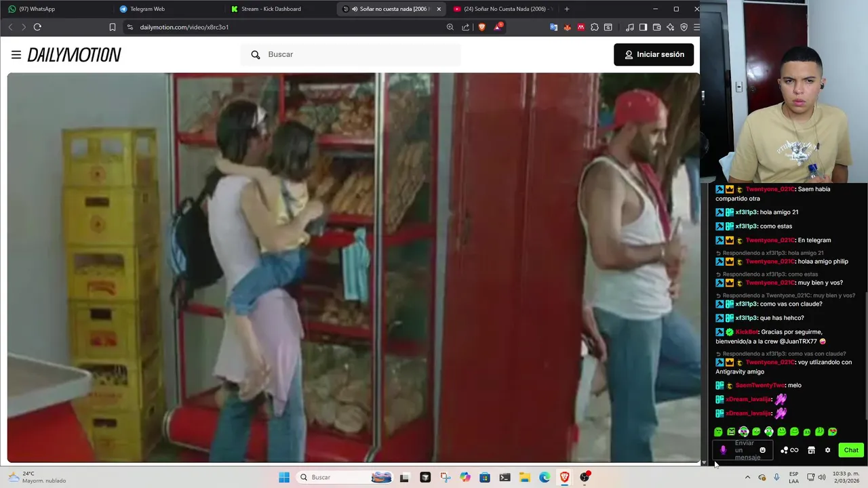Viewport: 868px width, 488px height.
Task: Open the browser main menu
Action: [696, 27]
